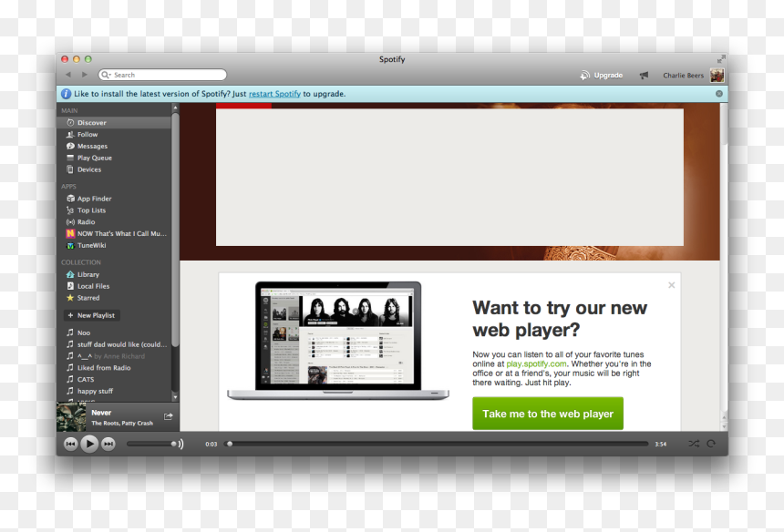
Task: Click the Top Lists icon
Action: (70, 210)
